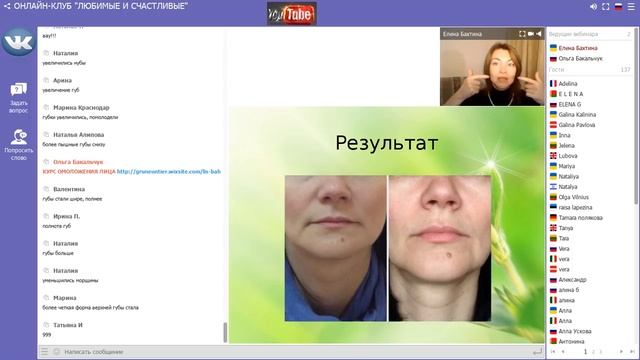Image resolution: width=640 pixels, height=360 pixels.
Task: Click the chat panel scrollbar thumb
Action: click(225, 332)
